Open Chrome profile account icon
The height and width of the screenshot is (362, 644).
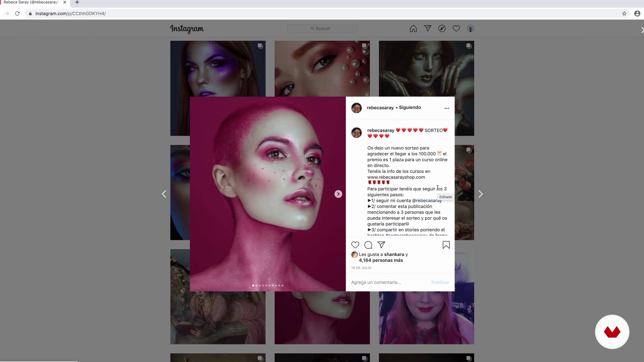pyautogui.click(x=637, y=13)
